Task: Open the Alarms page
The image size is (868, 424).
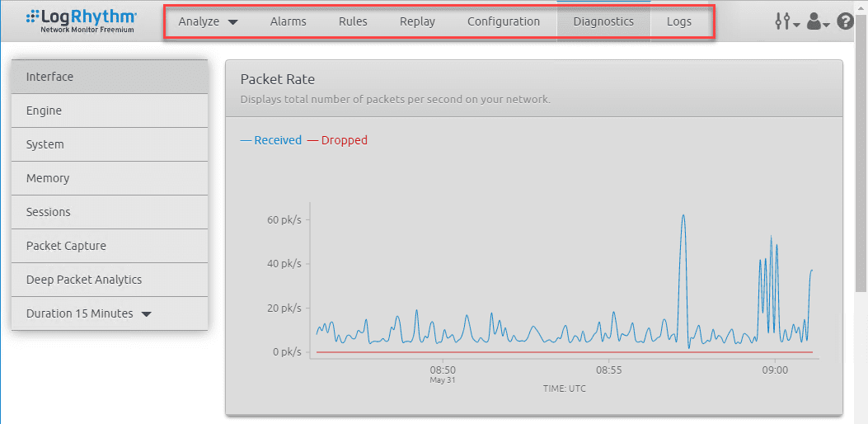Action: point(288,21)
